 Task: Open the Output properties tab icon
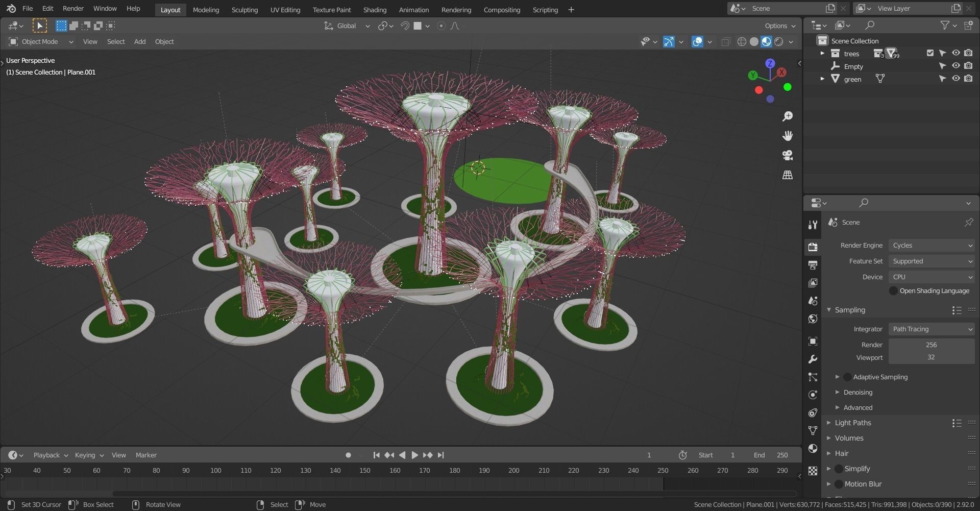tap(813, 265)
